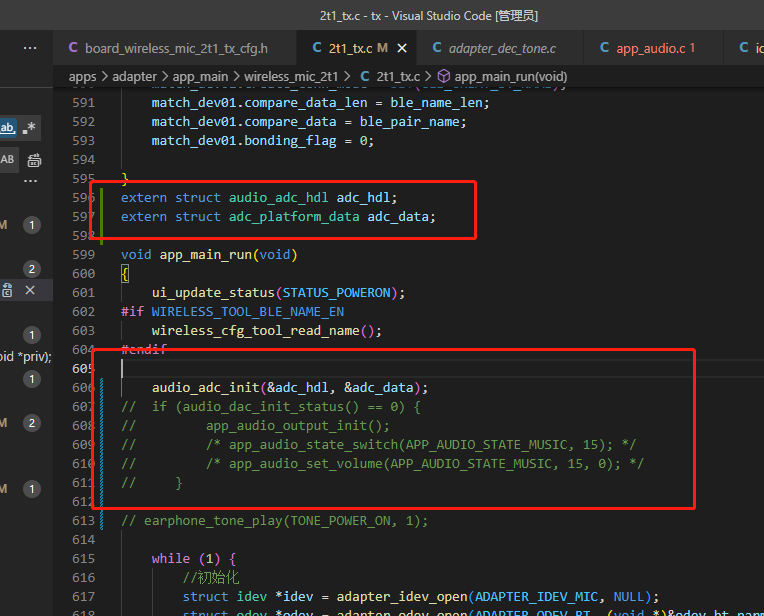Open the app_main_run(void) breadcrumb symbol list

pyautogui.click(x=511, y=77)
